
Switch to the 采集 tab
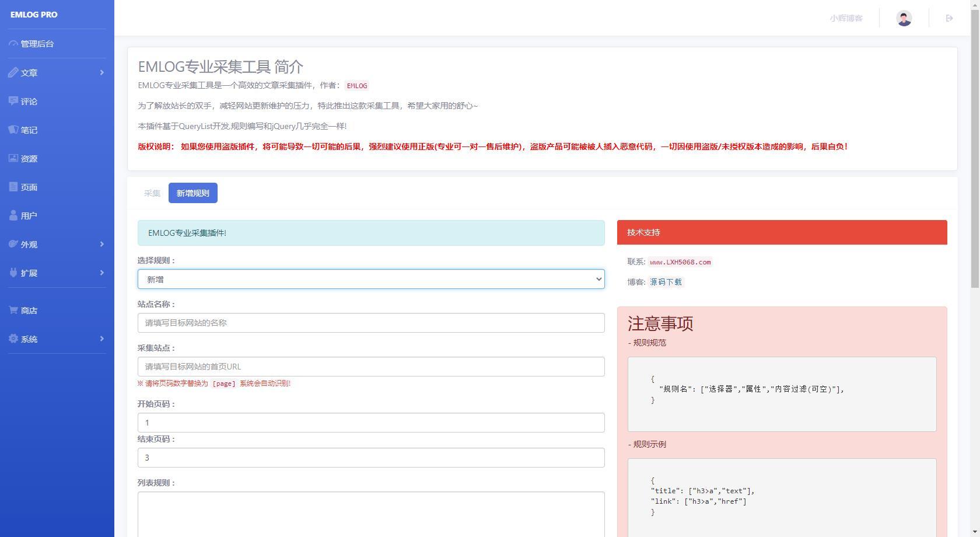click(x=152, y=193)
